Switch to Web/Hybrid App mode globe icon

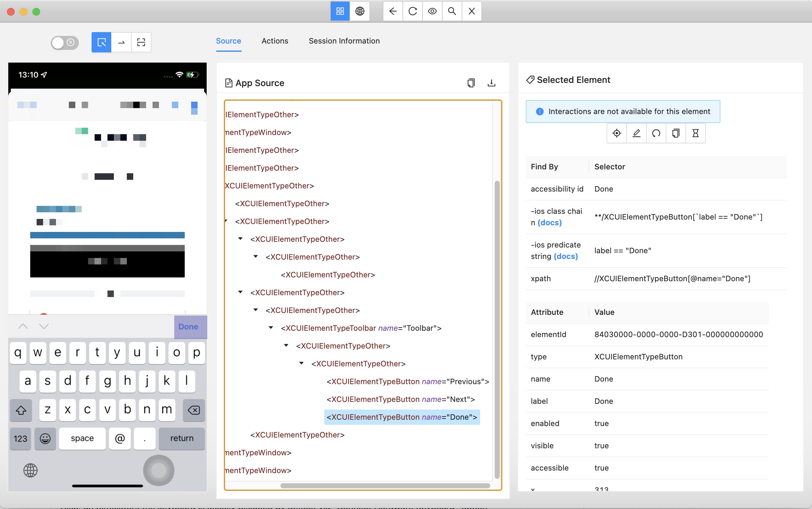tap(360, 11)
